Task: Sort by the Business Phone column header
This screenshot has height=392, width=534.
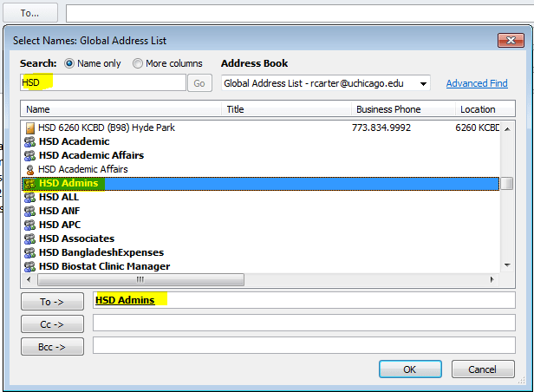Action: [402, 109]
